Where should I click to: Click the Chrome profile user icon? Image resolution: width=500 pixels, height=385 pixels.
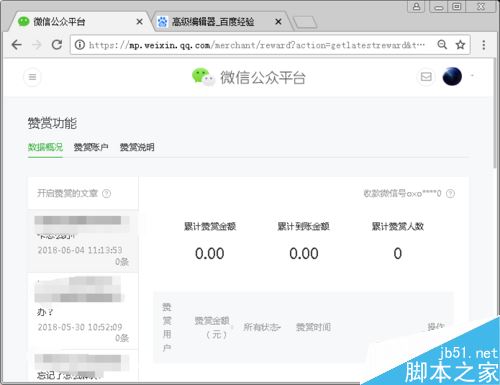tap(416, 6)
